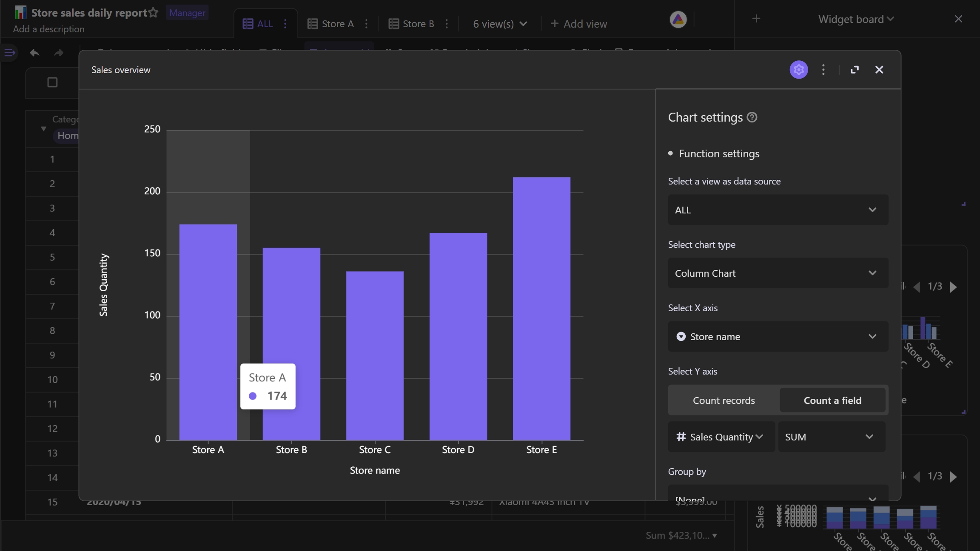Image resolution: width=980 pixels, height=551 pixels.
Task: Click the widget board settings gear icon
Action: click(799, 69)
